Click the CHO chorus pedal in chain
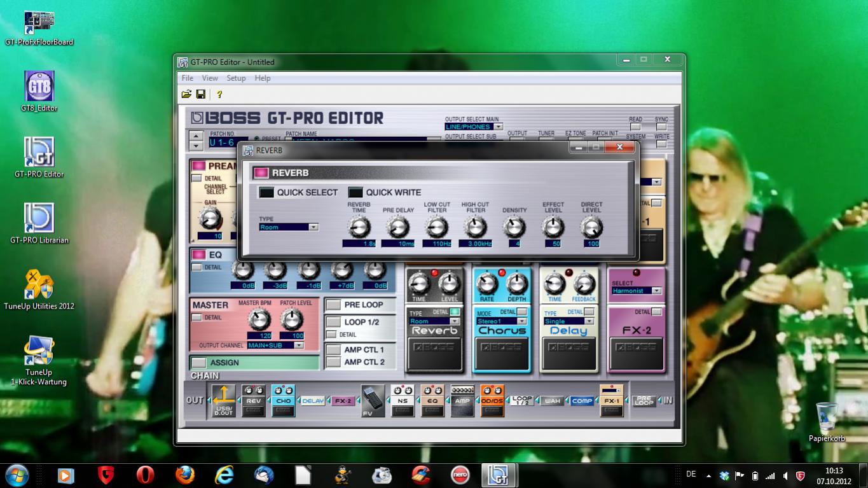Viewport: 868px width, 488px height. tap(284, 401)
